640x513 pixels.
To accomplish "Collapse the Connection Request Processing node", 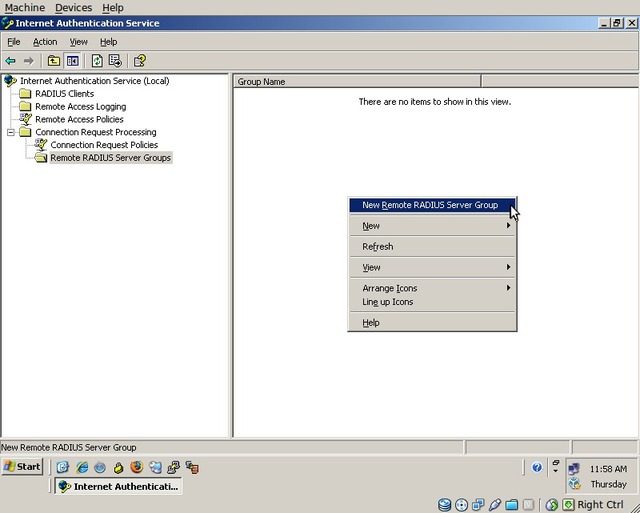I will [11, 132].
